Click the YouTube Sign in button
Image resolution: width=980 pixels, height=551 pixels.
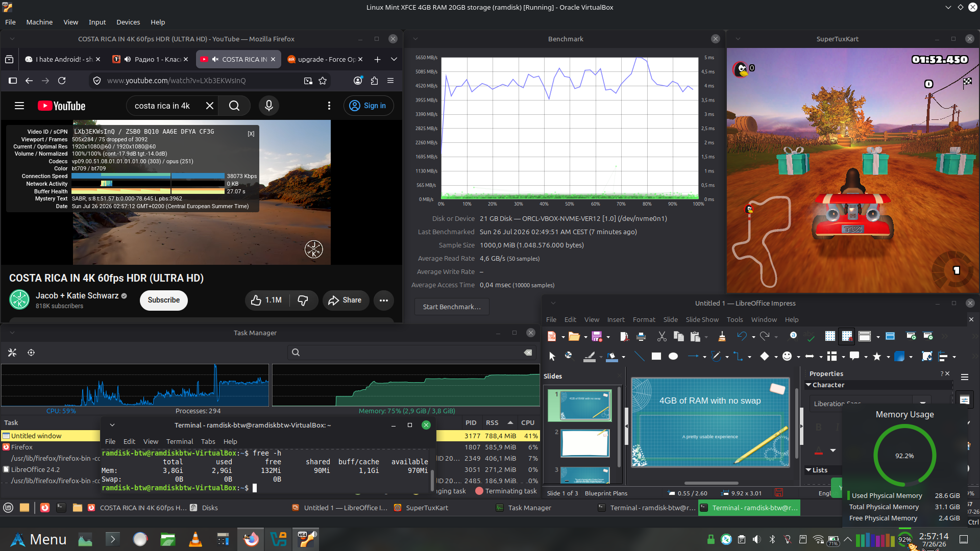tap(369, 106)
